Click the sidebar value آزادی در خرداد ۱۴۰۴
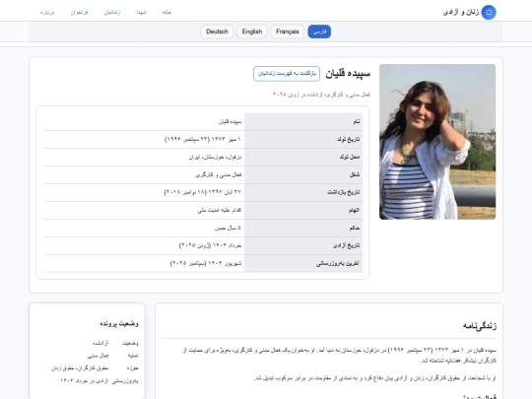The height and width of the screenshot is (399, 532). coord(85,381)
